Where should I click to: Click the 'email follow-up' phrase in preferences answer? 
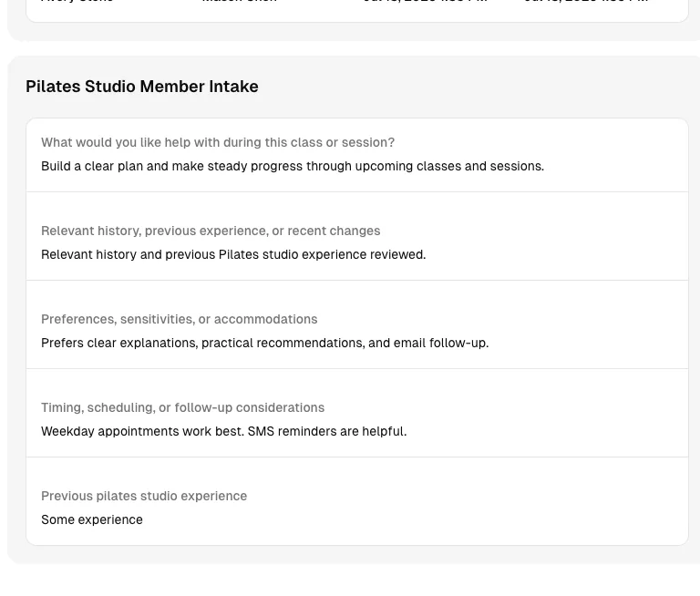(x=458, y=343)
